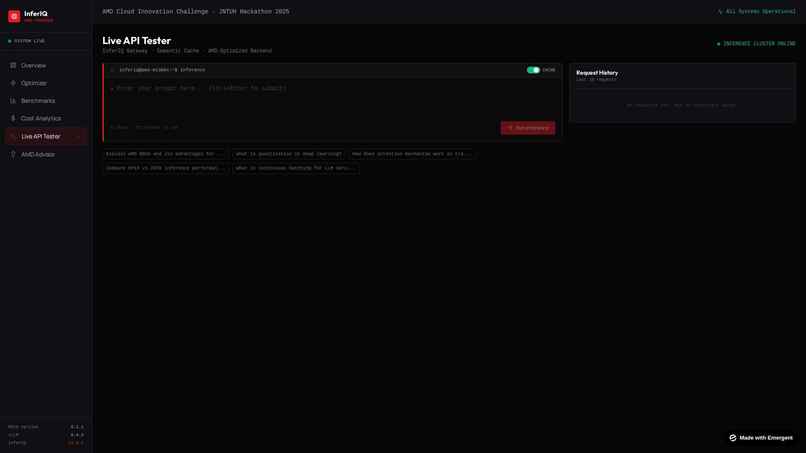806x453 pixels.
Task: Go to Benchmarks in the sidebar
Action: click(45, 101)
